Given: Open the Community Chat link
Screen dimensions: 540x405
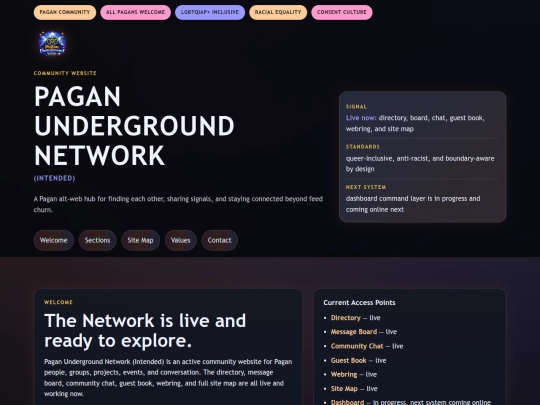Looking at the screenshot, I should (x=357, y=346).
